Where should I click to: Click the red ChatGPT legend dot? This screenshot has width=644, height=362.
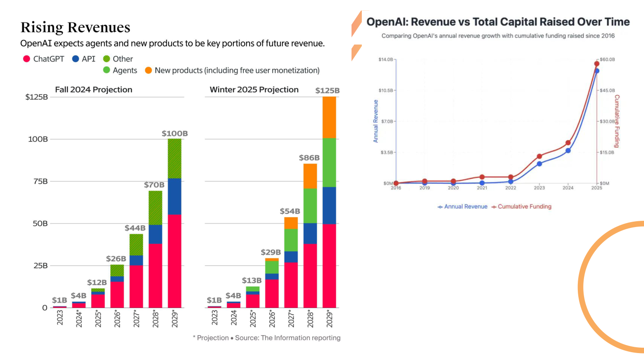pyautogui.click(x=26, y=59)
